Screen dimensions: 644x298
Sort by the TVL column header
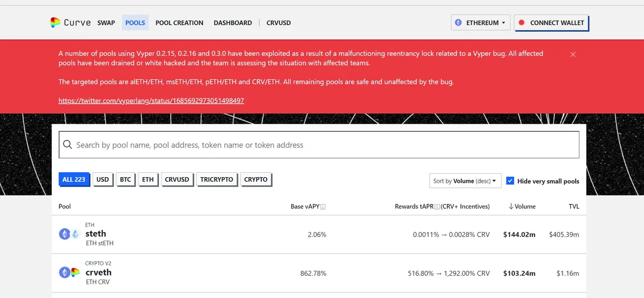[x=574, y=206]
